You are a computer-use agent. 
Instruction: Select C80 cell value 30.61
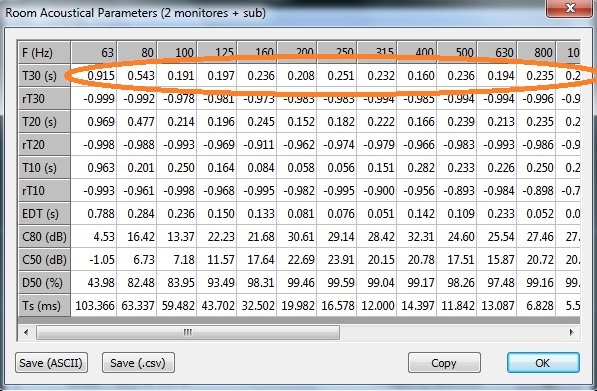[x=297, y=236]
